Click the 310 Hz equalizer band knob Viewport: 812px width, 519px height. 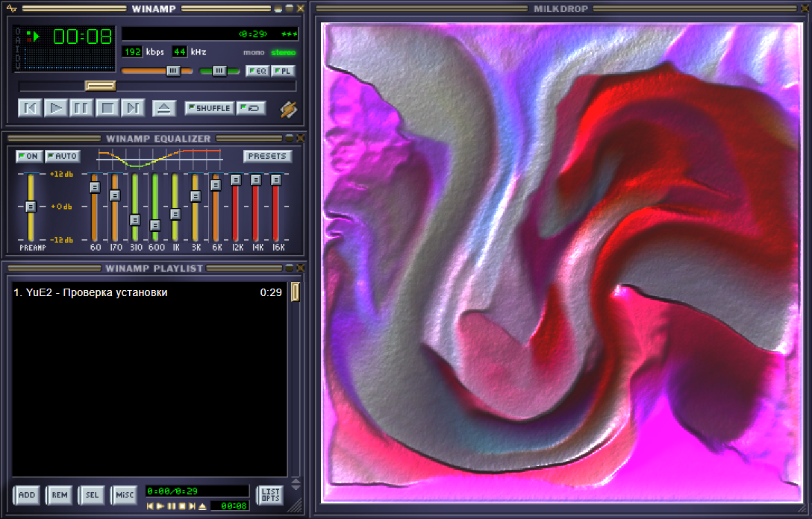click(134, 220)
